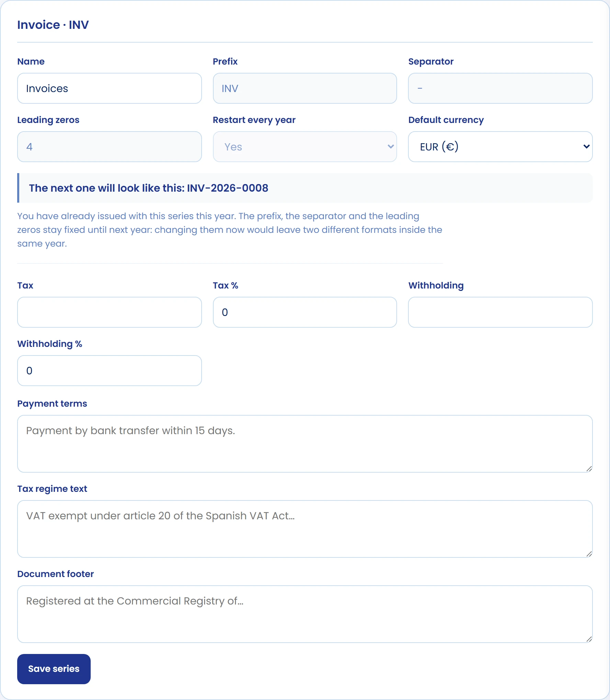This screenshot has width=610, height=700.
Task: Click inside the Tax regime text textarea
Action: click(x=305, y=529)
